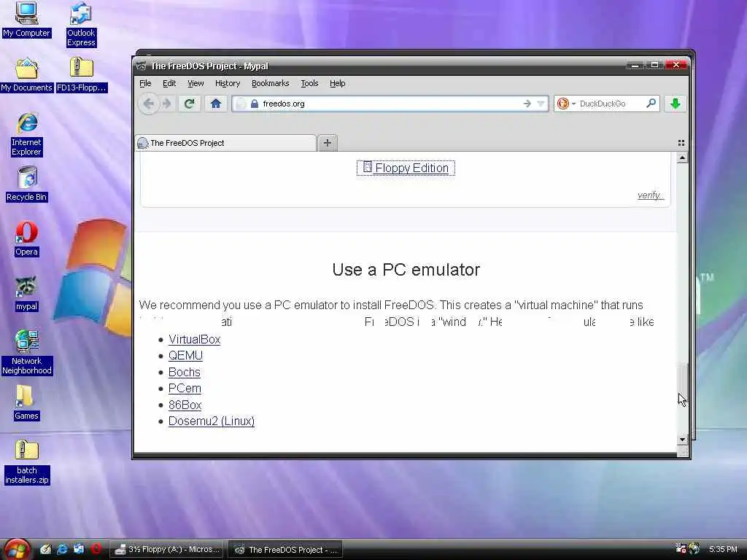Select the My Documents desktop icon
Screen dimensions: 747x560
[26, 75]
